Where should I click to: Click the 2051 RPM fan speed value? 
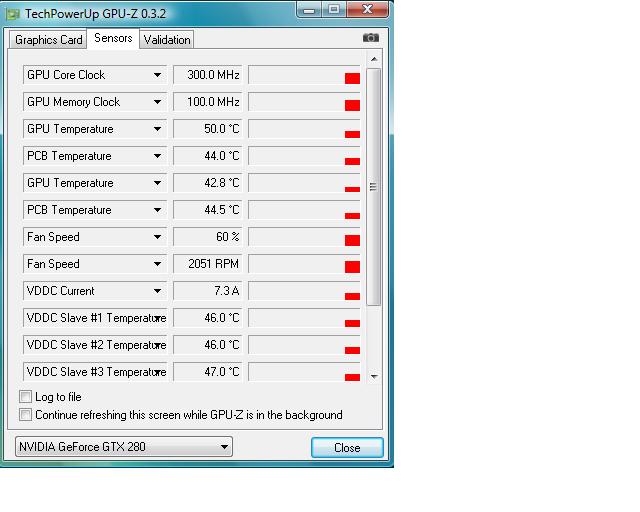(207, 263)
